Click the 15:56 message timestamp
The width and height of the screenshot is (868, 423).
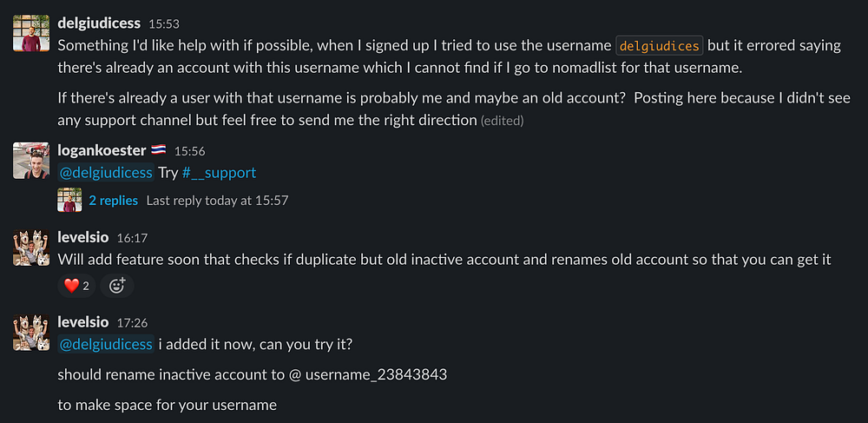pos(189,151)
